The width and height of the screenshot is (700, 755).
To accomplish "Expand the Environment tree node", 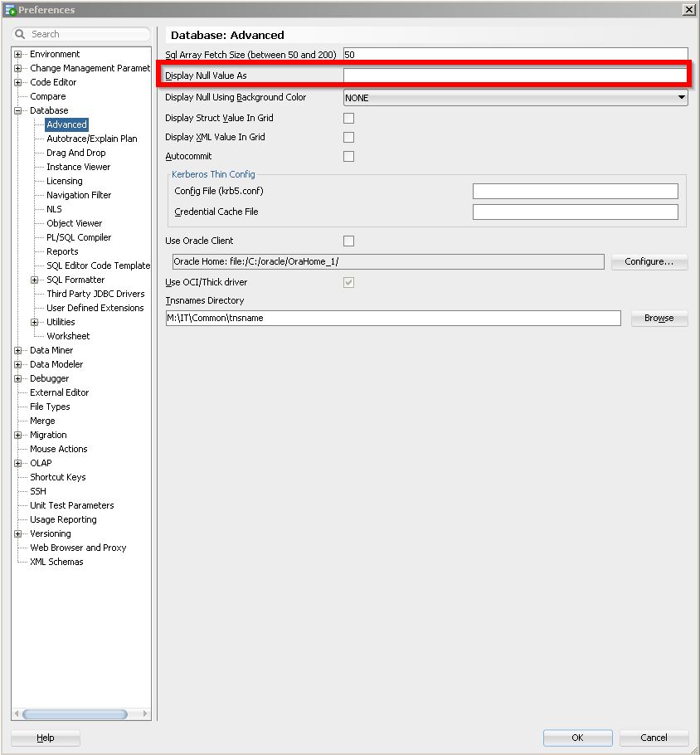I will pyautogui.click(x=17, y=55).
